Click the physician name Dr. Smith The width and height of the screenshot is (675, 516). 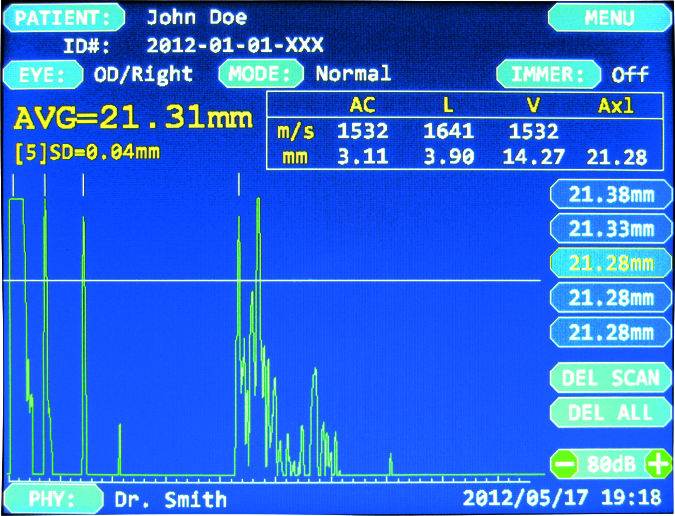pyautogui.click(x=170, y=499)
